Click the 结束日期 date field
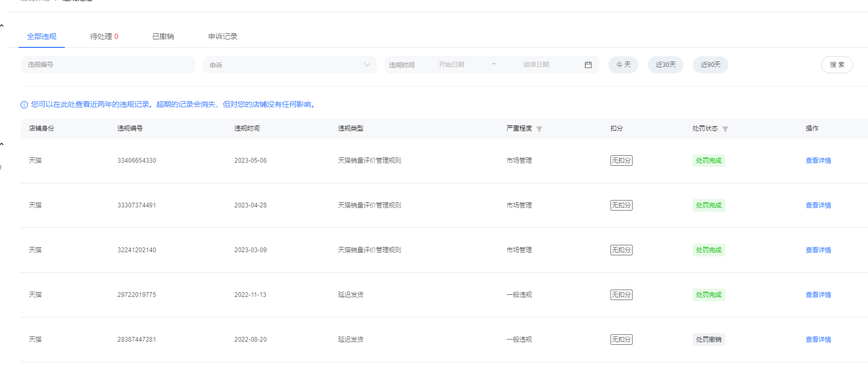The image size is (868, 368). pos(536,65)
